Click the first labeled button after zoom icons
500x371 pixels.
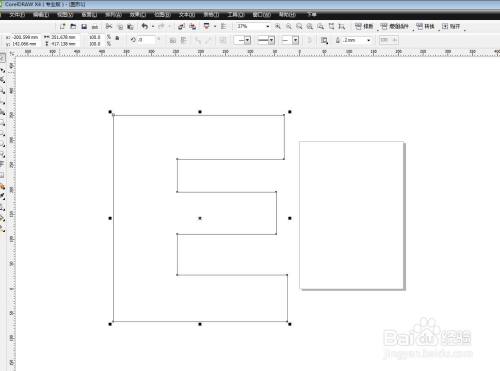click(364, 26)
